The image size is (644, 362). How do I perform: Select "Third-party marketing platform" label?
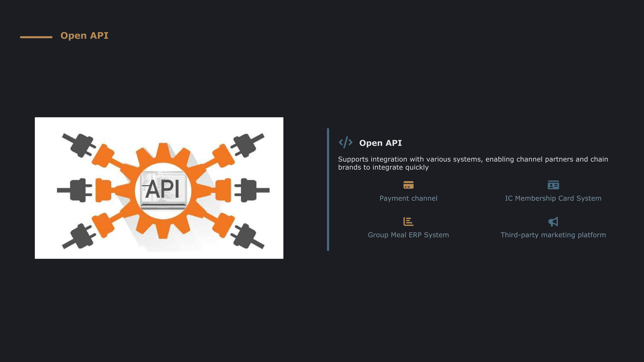coord(553,235)
